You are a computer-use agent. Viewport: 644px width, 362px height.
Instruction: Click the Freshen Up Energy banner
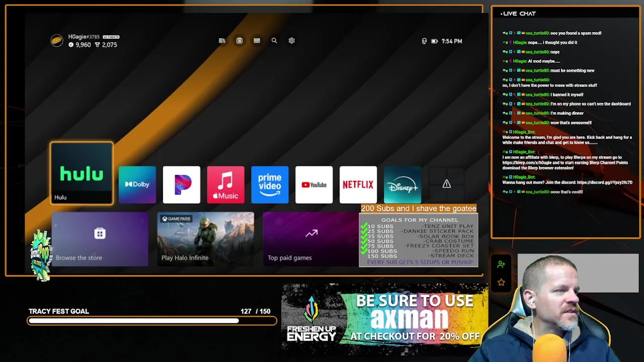[384, 319]
